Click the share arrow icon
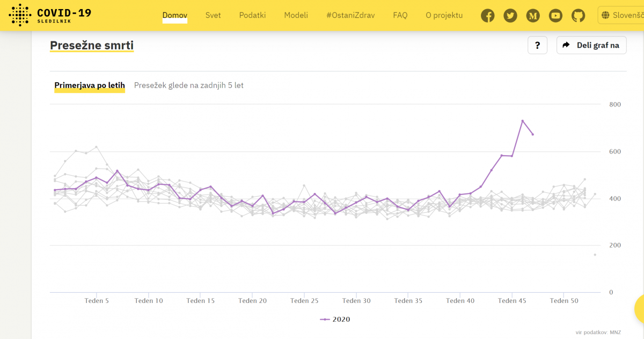This screenshot has height=339, width=644. pos(566,45)
